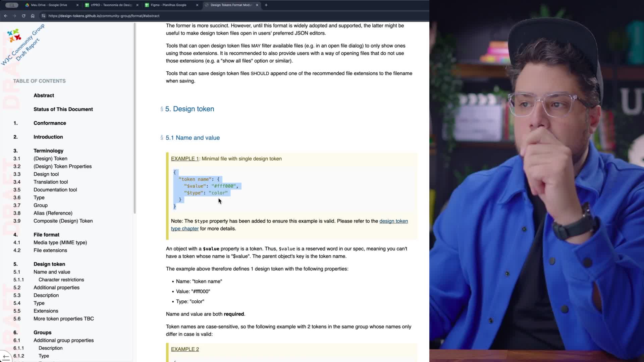Click the W3C Community Group logo

tap(14, 36)
